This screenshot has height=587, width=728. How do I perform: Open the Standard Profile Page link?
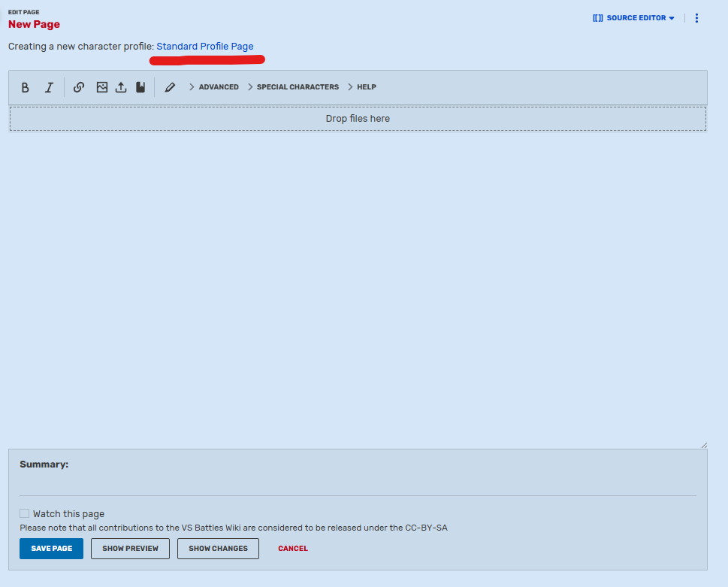tap(205, 47)
